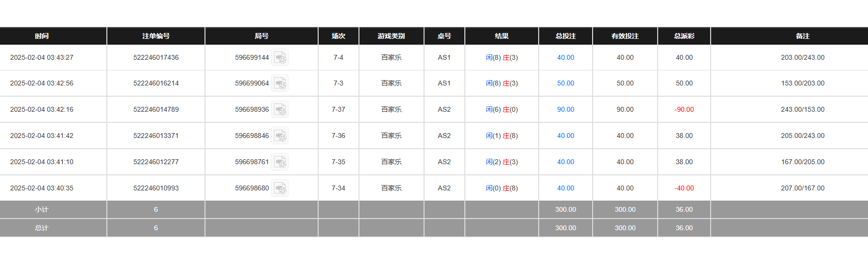Open video replay for round 596699064
The width and height of the screenshot is (868, 272).
coord(280,84)
